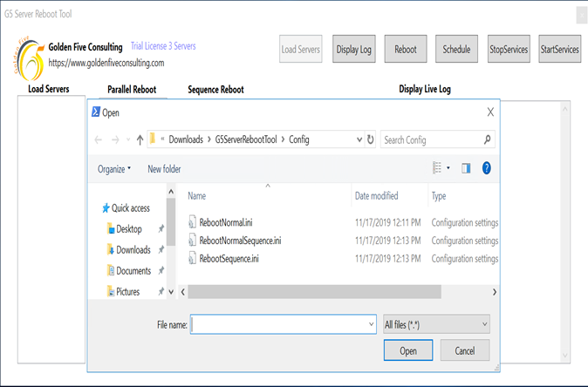Image resolution: width=588 pixels, height=387 pixels.
Task: Click the change view layout icon
Action: point(438,168)
